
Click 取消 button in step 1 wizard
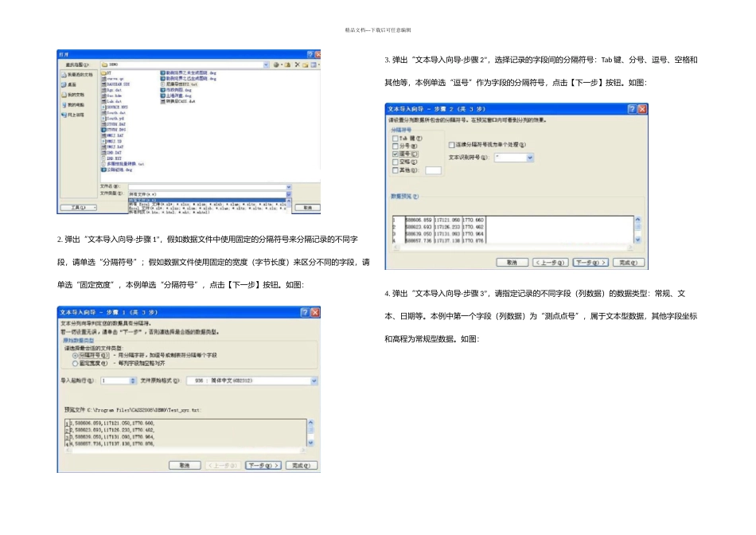pyautogui.click(x=185, y=466)
